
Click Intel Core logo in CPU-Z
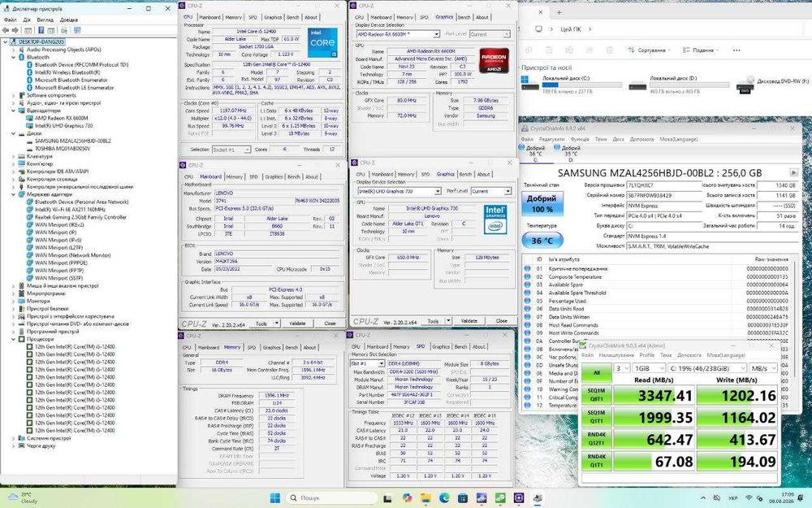(322, 43)
